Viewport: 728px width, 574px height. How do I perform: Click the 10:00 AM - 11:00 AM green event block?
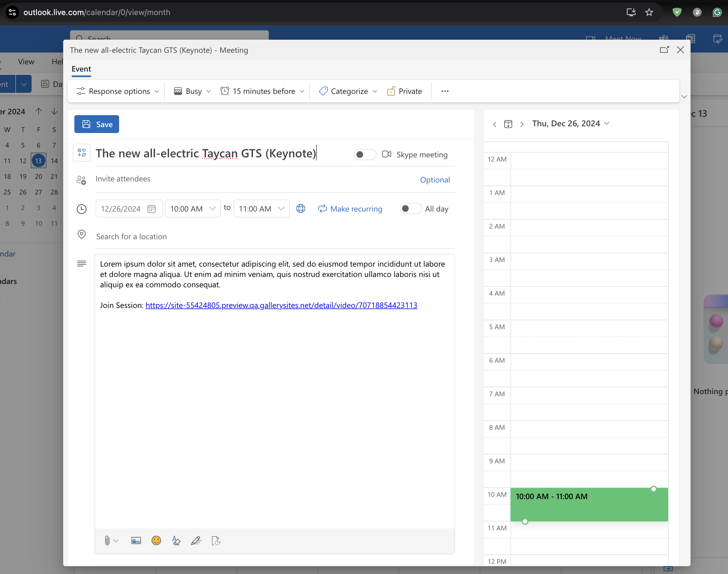(x=589, y=505)
